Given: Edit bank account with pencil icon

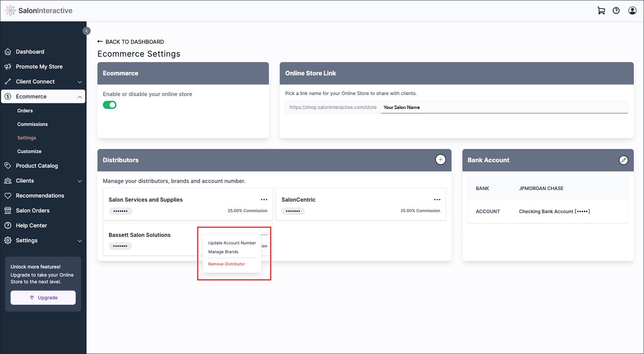Looking at the screenshot, I should pos(623,160).
